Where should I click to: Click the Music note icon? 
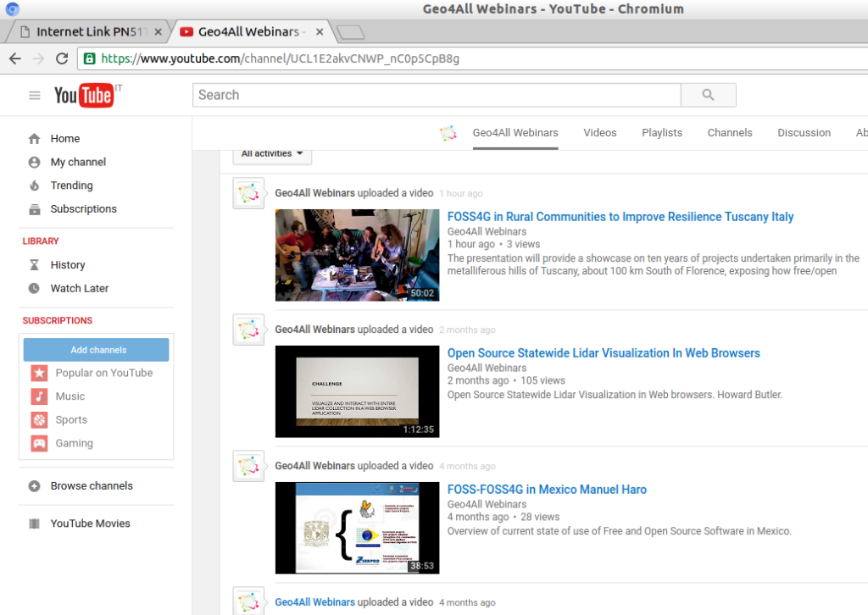point(39,396)
